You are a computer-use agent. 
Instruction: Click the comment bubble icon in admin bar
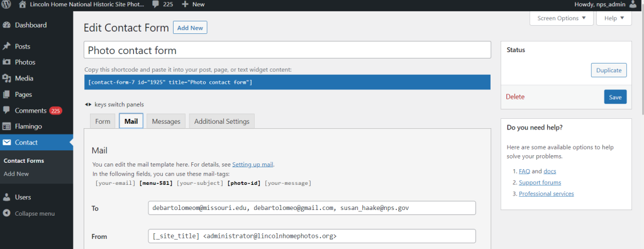156,4
